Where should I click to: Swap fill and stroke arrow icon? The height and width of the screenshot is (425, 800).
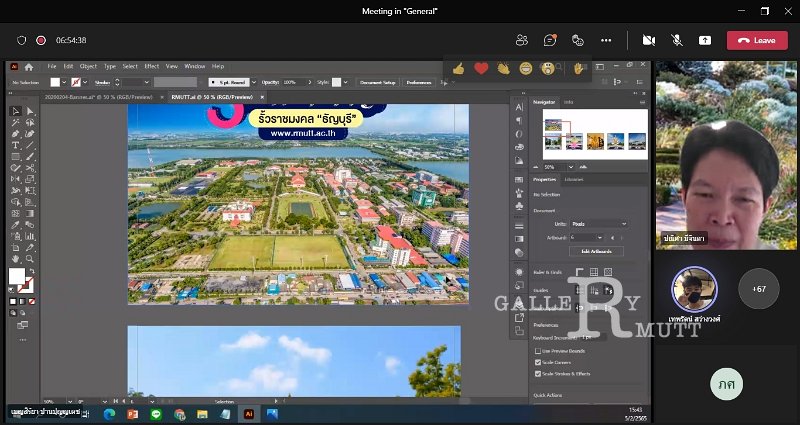(x=32, y=271)
